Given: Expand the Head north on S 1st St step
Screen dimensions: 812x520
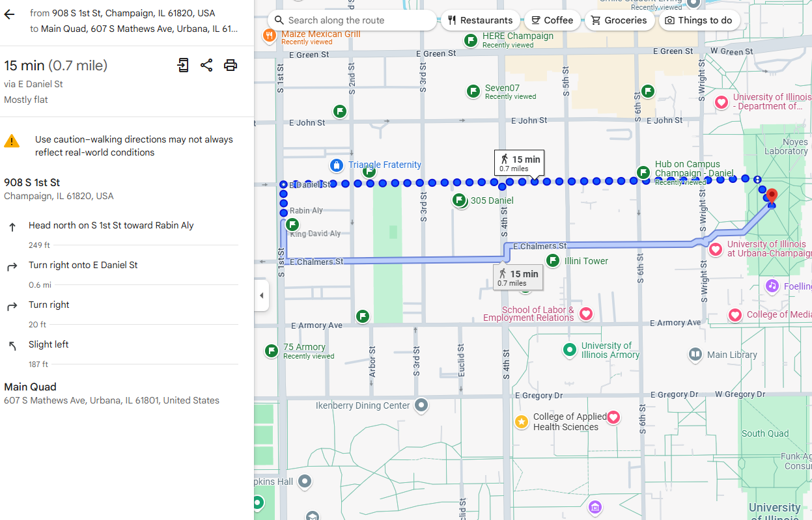Looking at the screenshot, I should [x=111, y=226].
